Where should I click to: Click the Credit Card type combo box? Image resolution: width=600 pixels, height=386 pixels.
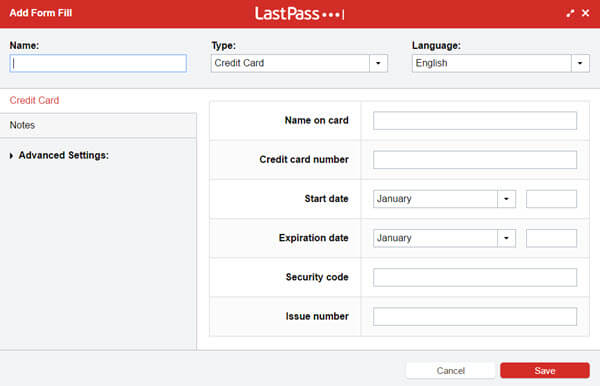(x=299, y=63)
